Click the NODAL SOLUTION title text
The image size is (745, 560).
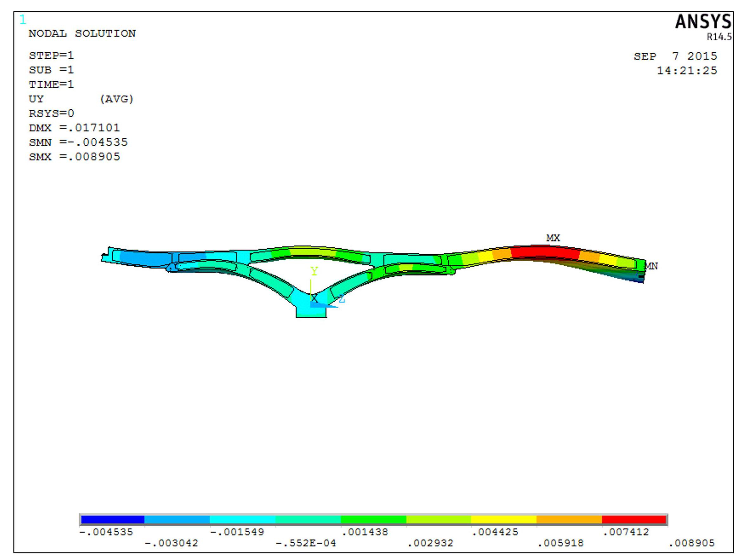tap(82, 33)
